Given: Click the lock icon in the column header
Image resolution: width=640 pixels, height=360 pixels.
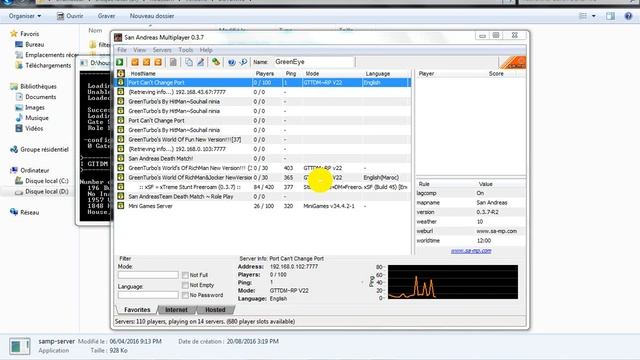Looking at the screenshot, I should click(x=121, y=73).
